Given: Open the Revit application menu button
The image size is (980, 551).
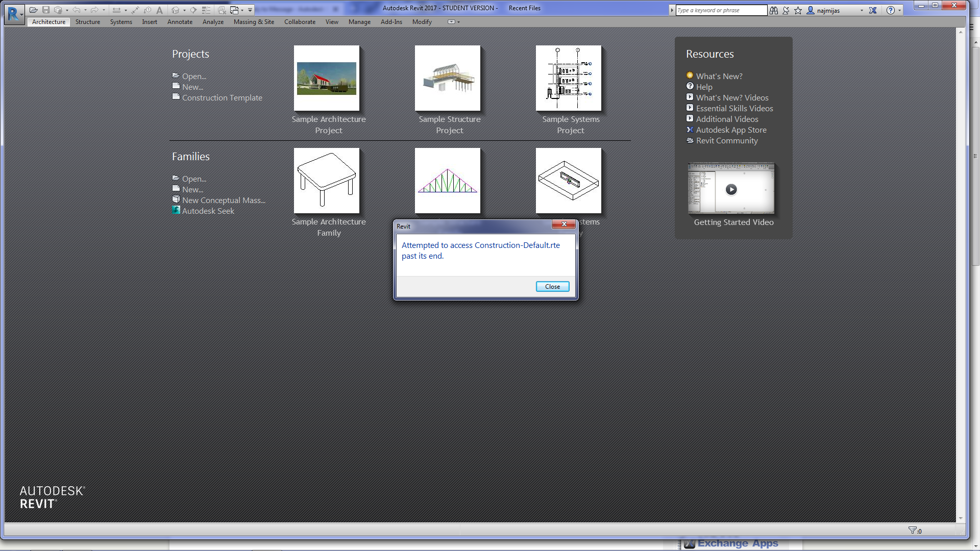Looking at the screenshot, I should pos(14,14).
